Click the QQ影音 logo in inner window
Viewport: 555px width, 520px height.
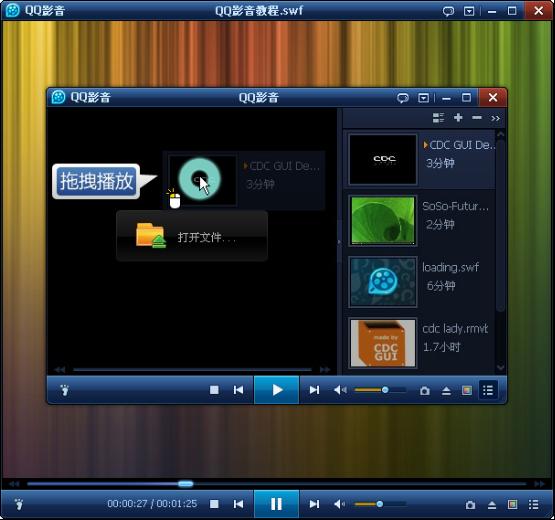click(58, 97)
